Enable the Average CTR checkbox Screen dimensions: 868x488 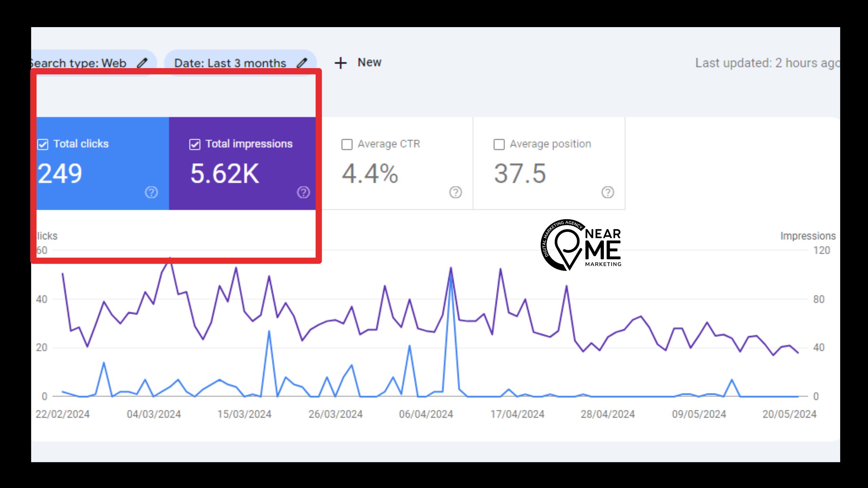click(347, 144)
